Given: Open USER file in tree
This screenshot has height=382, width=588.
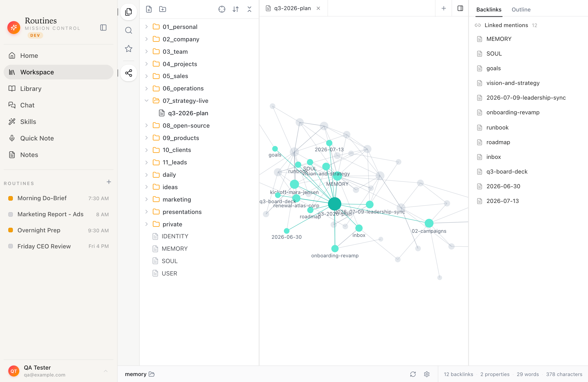Looking at the screenshot, I should pyautogui.click(x=169, y=273).
